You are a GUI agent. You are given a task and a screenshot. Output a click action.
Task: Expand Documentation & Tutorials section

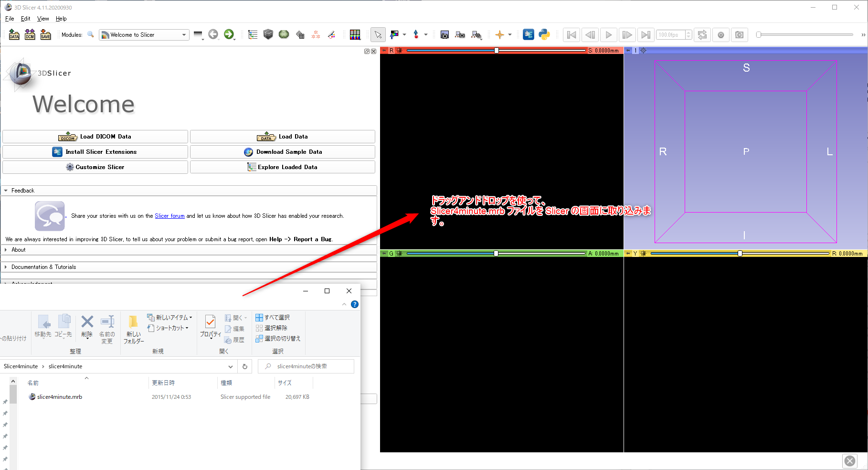point(189,267)
